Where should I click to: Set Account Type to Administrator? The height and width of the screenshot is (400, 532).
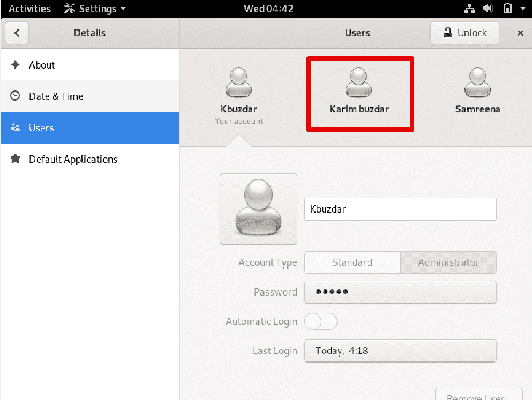pyautogui.click(x=448, y=263)
